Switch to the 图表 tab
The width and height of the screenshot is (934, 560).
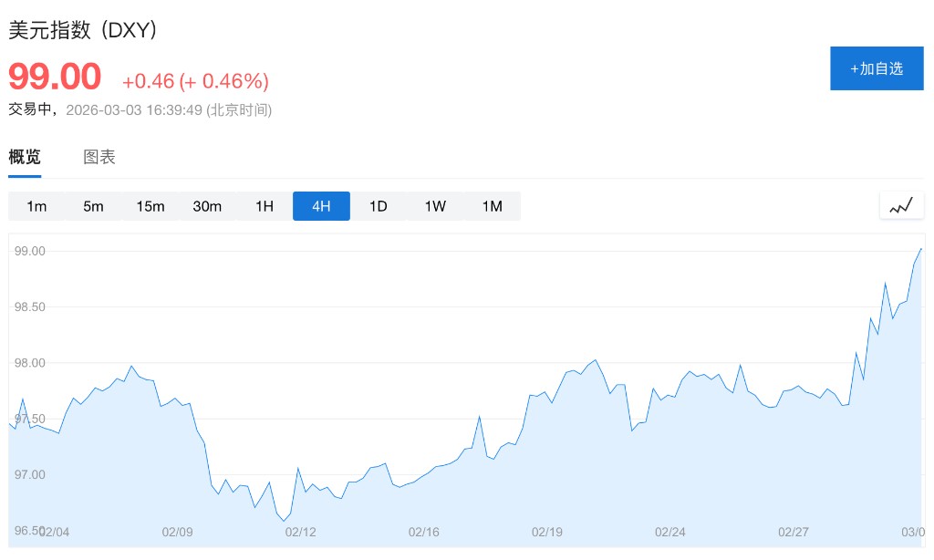point(99,157)
